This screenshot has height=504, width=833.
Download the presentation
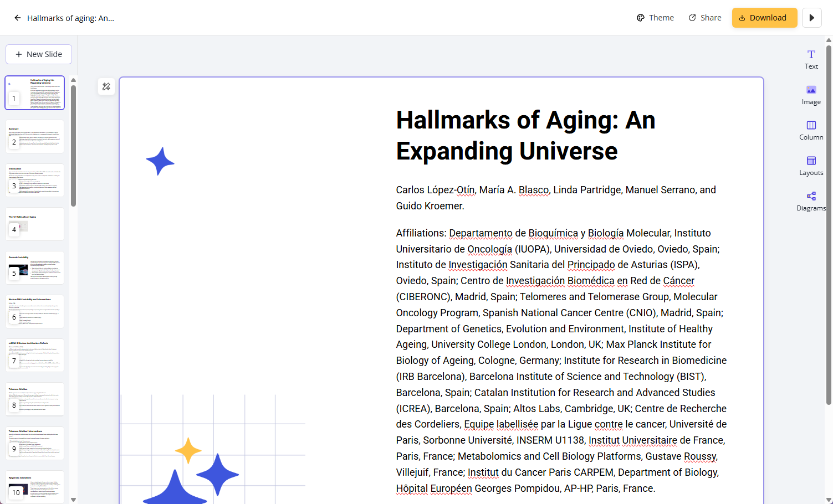pos(764,18)
